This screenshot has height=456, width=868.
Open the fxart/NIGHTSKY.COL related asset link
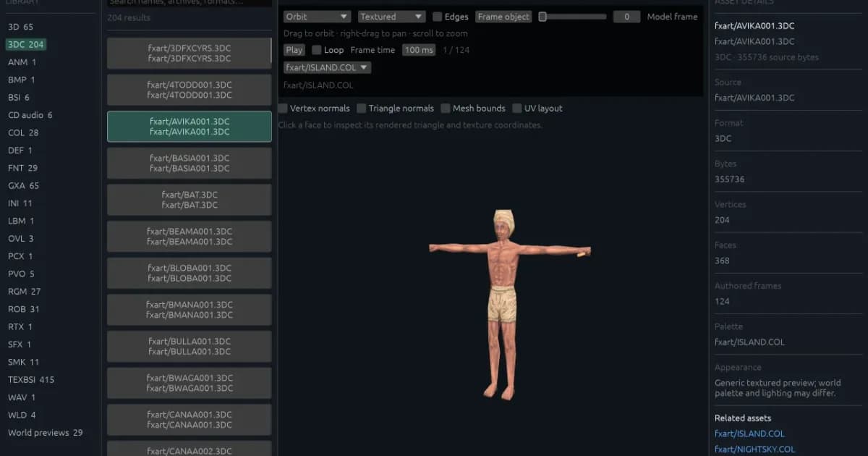click(754, 449)
